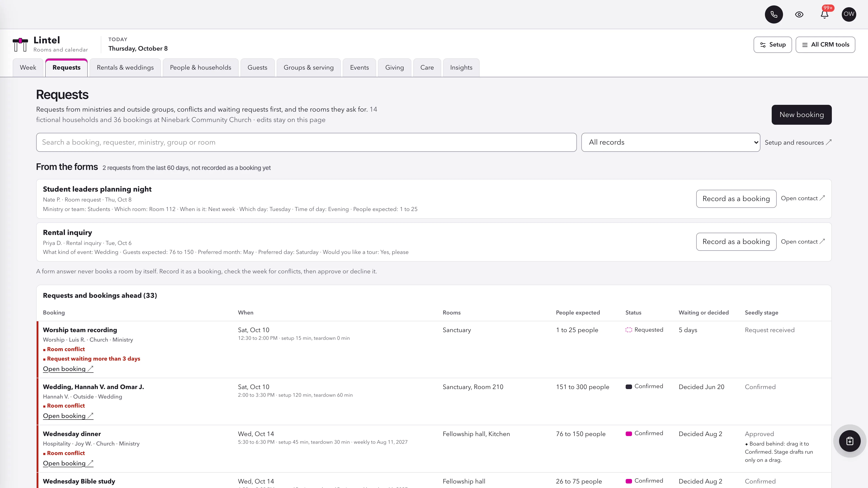Image resolution: width=868 pixels, height=488 pixels.
Task: Switch to Groups & serving tab
Action: (x=309, y=68)
